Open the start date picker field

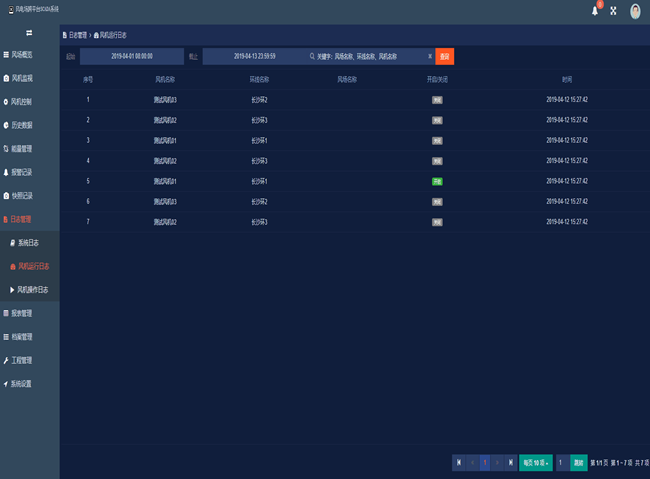[131, 56]
